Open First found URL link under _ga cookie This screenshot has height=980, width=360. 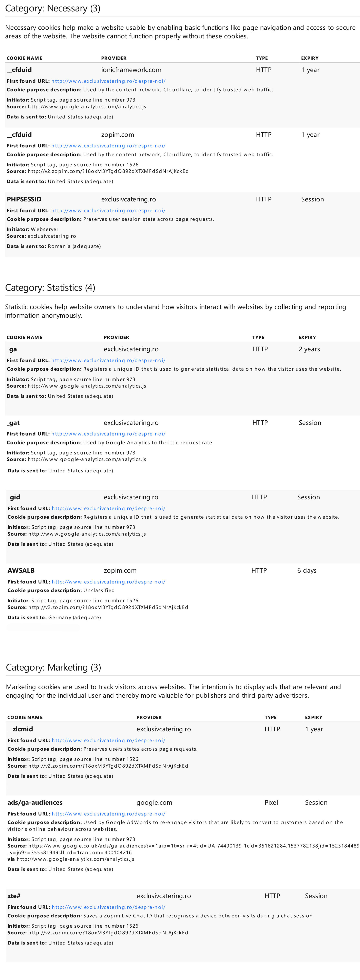[108, 360]
